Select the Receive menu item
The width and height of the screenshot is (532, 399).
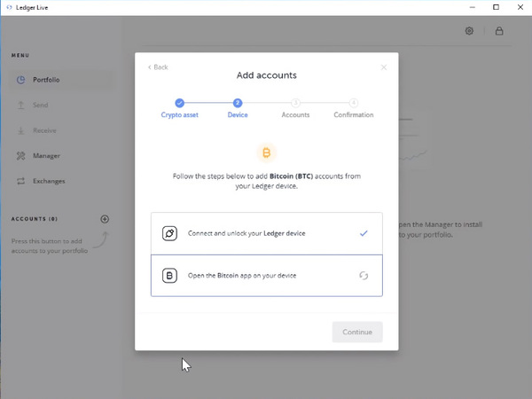61,130
